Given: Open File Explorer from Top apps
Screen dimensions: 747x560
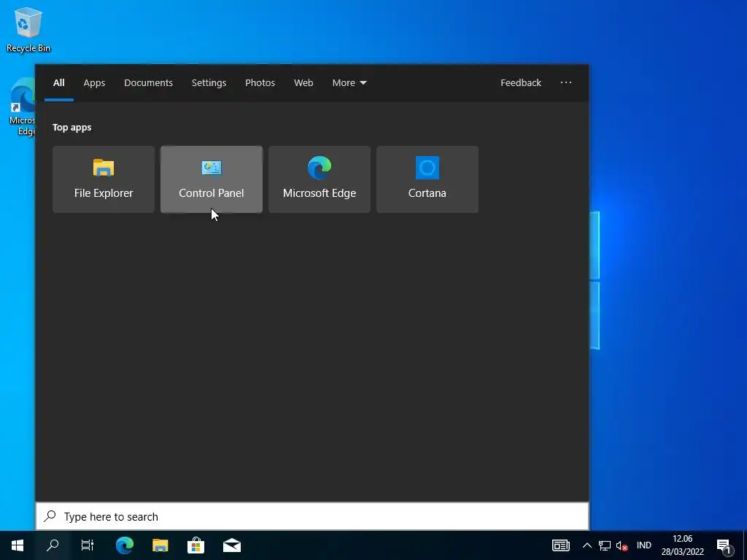Looking at the screenshot, I should tap(104, 179).
